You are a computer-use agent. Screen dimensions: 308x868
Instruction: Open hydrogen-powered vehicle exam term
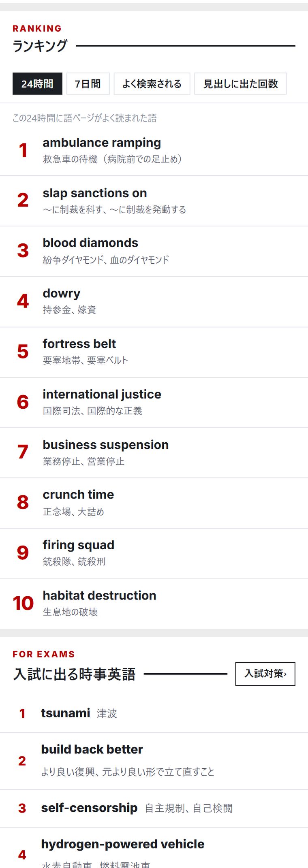click(x=154, y=848)
